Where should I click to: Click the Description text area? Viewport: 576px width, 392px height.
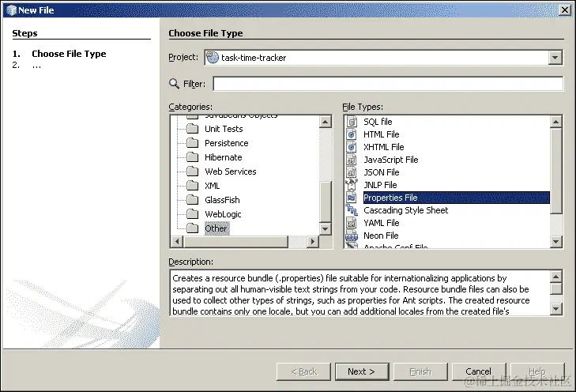[360, 293]
